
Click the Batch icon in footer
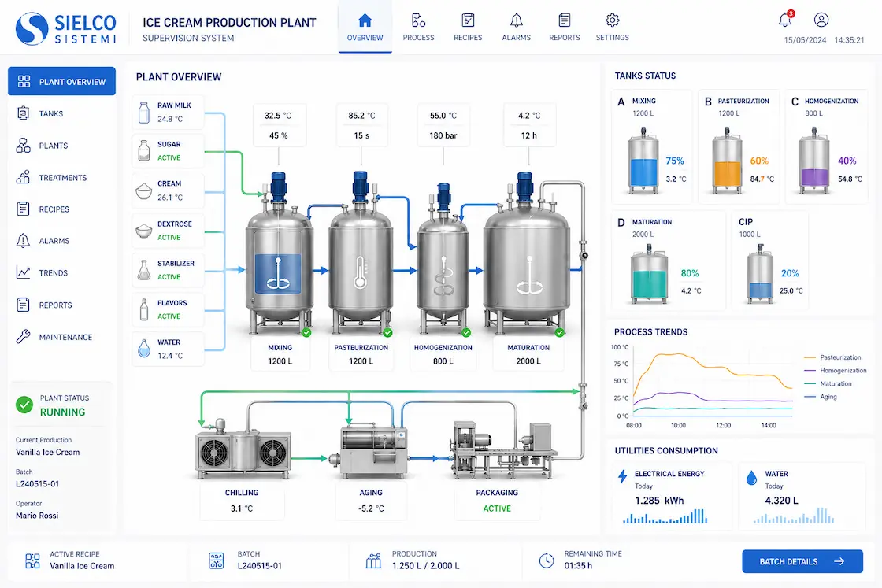click(x=216, y=560)
